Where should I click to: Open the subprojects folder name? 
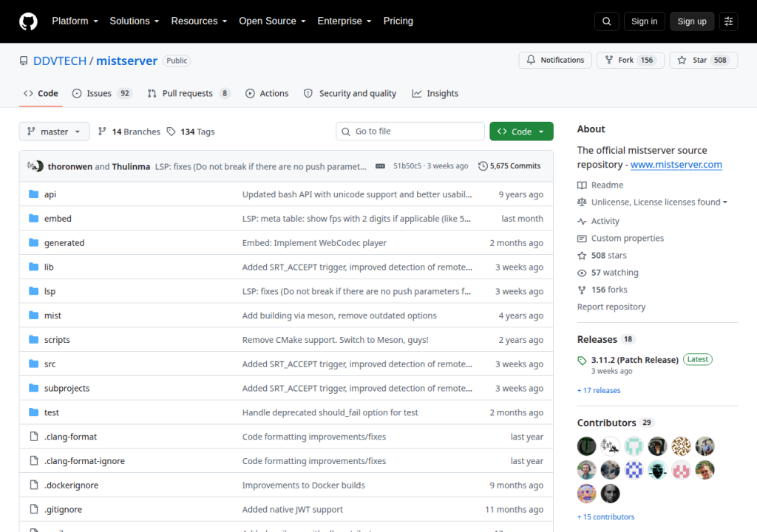[x=67, y=388]
